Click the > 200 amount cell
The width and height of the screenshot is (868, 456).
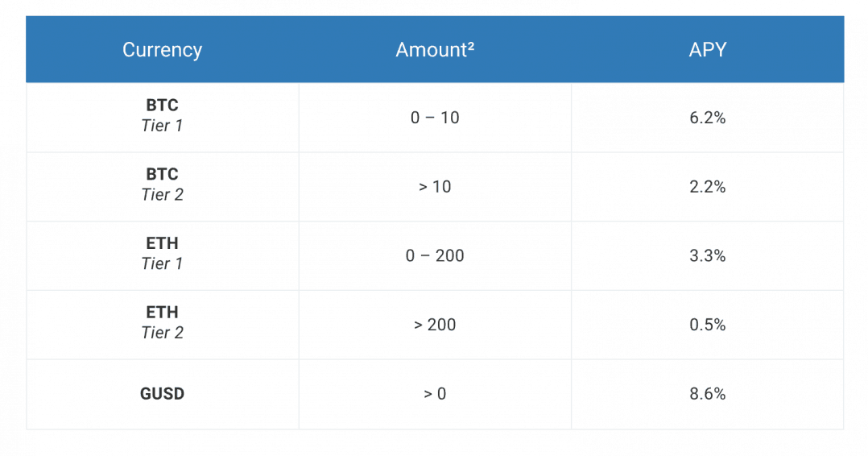(435, 325)
